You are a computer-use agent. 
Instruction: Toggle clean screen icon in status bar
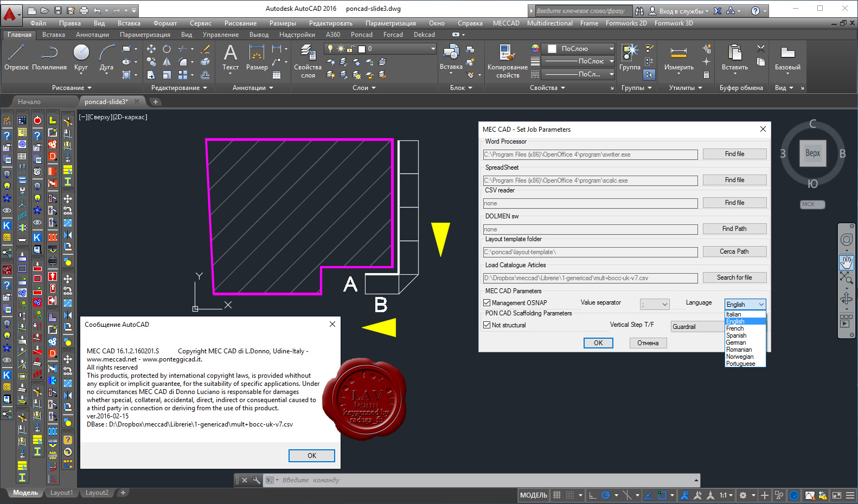[837, 495]
